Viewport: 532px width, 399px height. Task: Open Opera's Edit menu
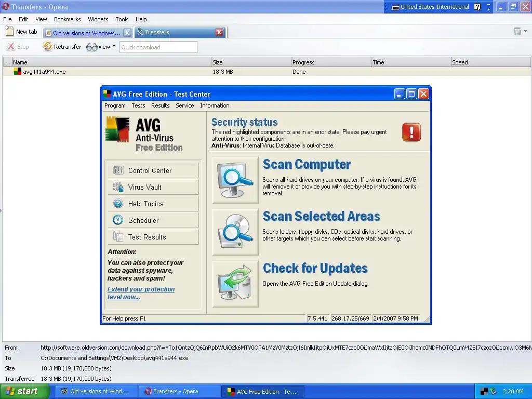pos(23,19)
